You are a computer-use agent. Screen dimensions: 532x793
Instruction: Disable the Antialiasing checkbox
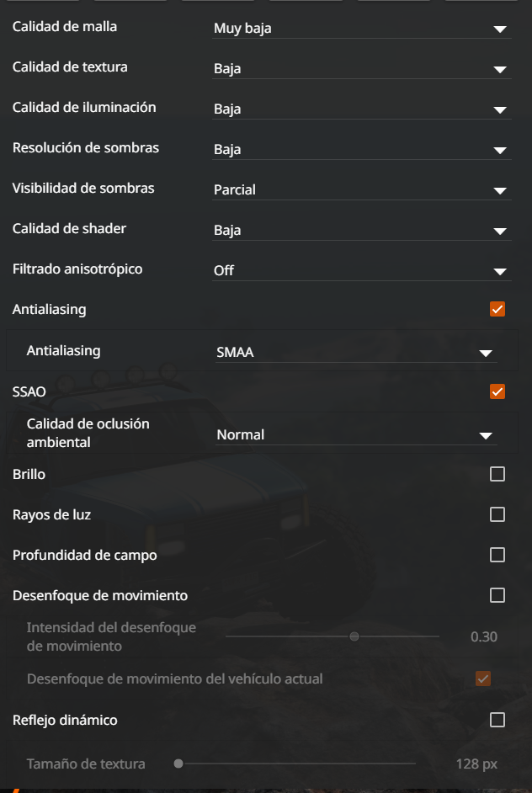click(x=497, y=309)
